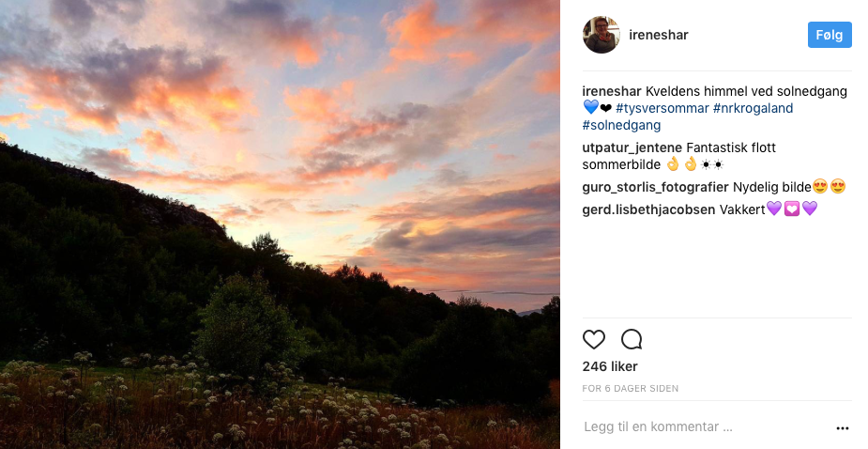Like the post with the heart icon

click(594, 339)
